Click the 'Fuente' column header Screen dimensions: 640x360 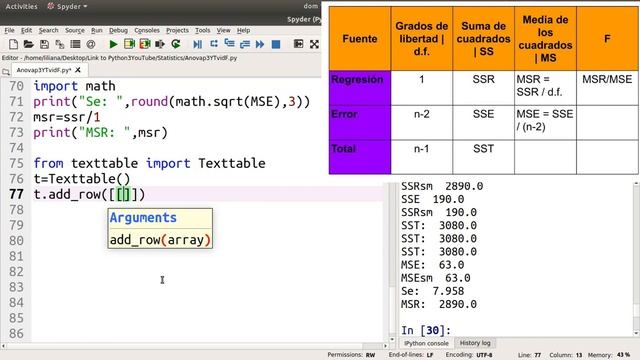point(360,39)
